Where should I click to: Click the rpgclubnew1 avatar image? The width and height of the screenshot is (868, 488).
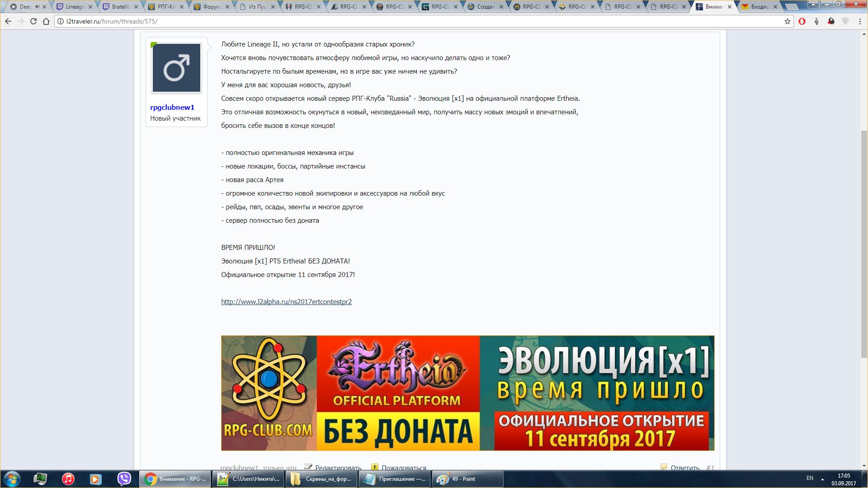point(176,68)
